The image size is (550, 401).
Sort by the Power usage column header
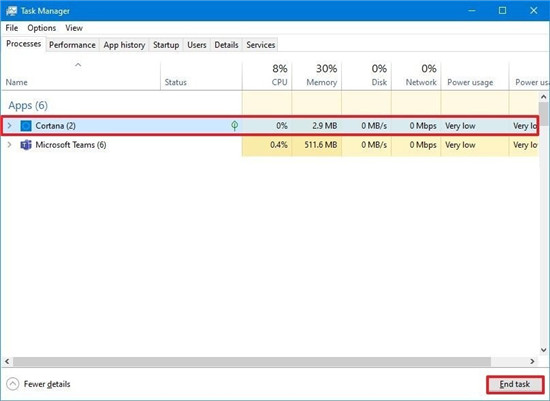click(x=475, y=75)
